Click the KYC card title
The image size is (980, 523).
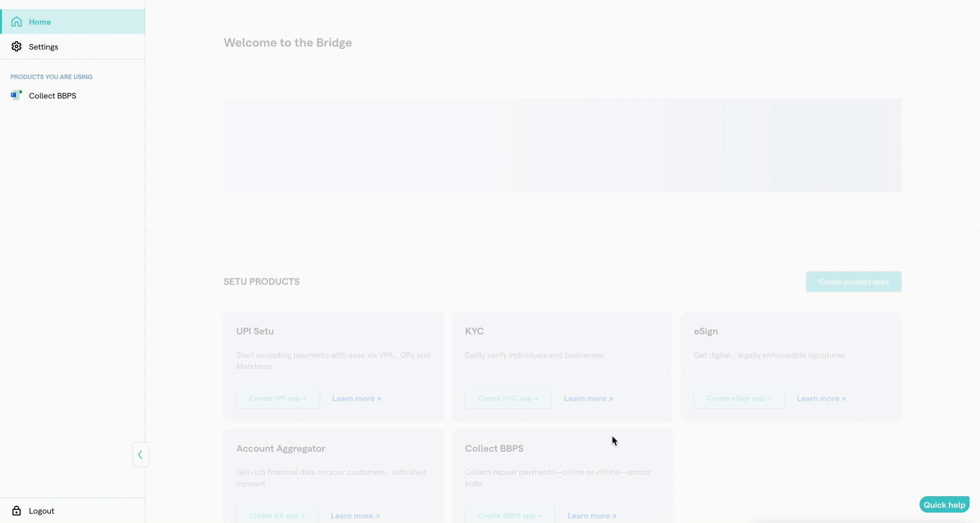(474, 331)
